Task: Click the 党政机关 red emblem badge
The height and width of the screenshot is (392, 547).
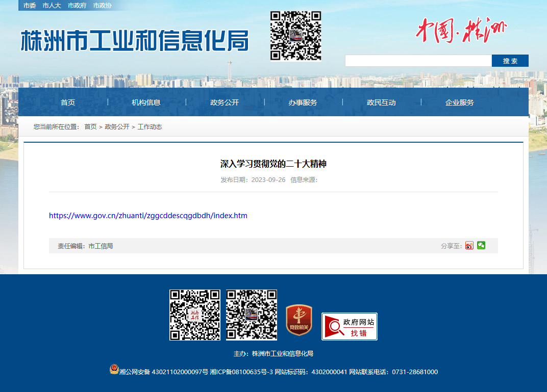Action: (299, 320)
